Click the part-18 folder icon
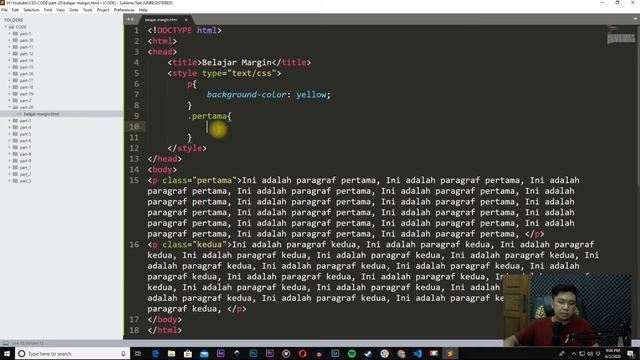Screen dimensions: 640x360 (15, 87)
